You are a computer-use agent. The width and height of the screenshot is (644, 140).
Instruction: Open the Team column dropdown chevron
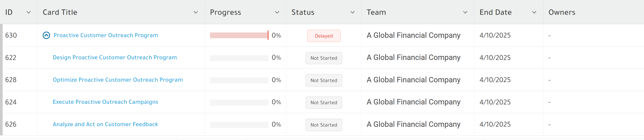465,12
